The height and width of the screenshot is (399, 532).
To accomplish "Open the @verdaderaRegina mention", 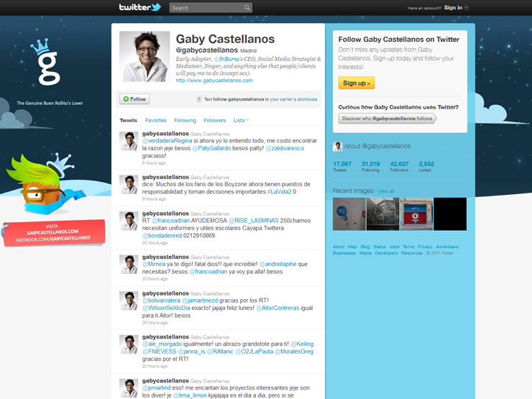I will click(x=167, y=141).
